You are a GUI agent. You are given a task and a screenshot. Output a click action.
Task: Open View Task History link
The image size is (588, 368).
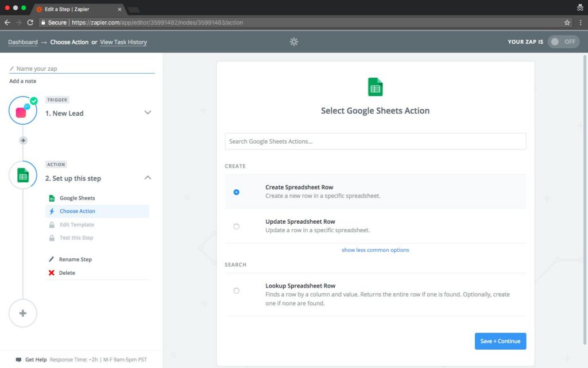point(123,42)
